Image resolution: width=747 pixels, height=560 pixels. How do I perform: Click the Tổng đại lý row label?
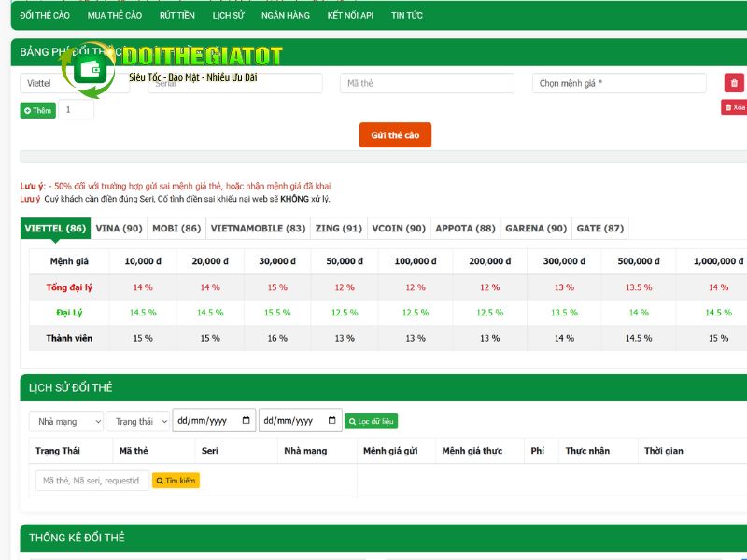(x=69, y=287)
